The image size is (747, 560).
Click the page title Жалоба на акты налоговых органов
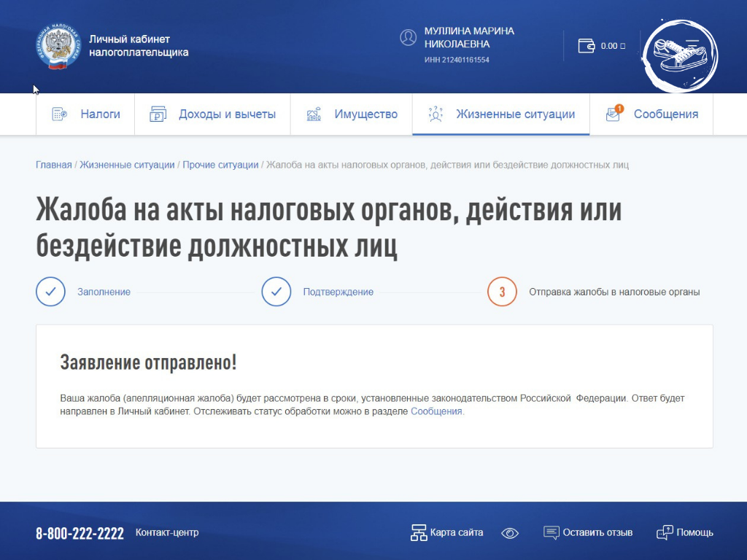329,227
